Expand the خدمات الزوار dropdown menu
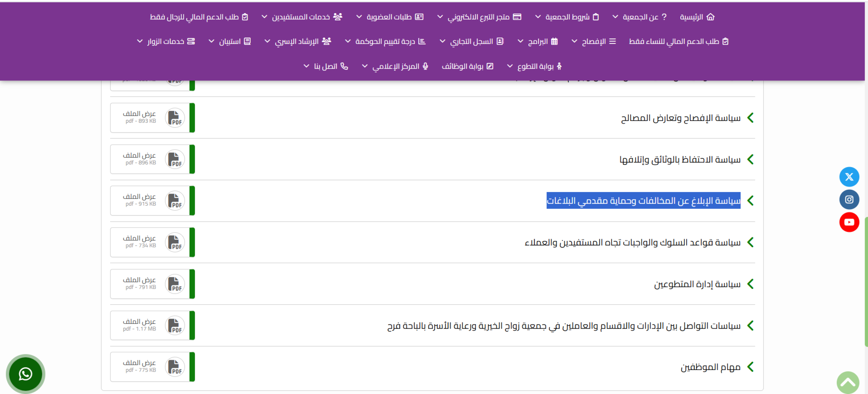Screen dimensions: 868x394 click(140, 41)
